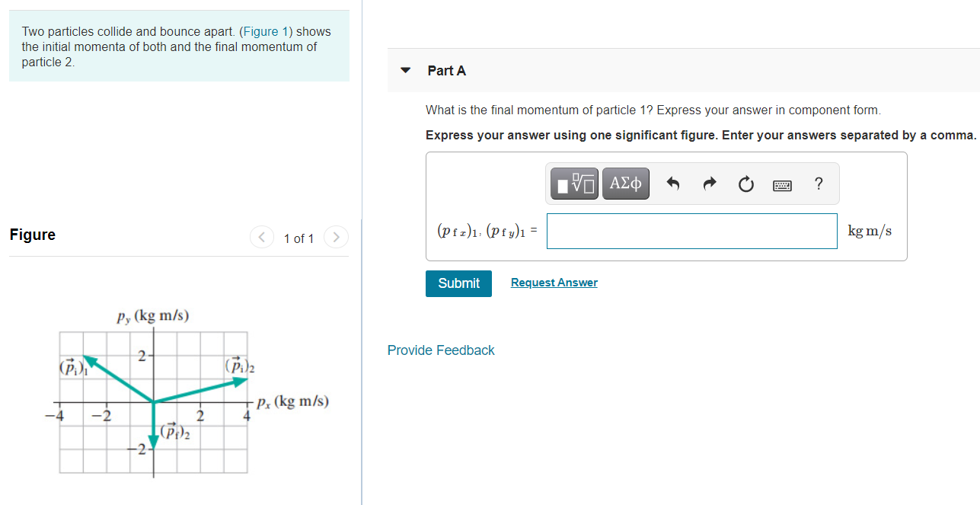Collapse the Part A section

(x=405, y=69)
